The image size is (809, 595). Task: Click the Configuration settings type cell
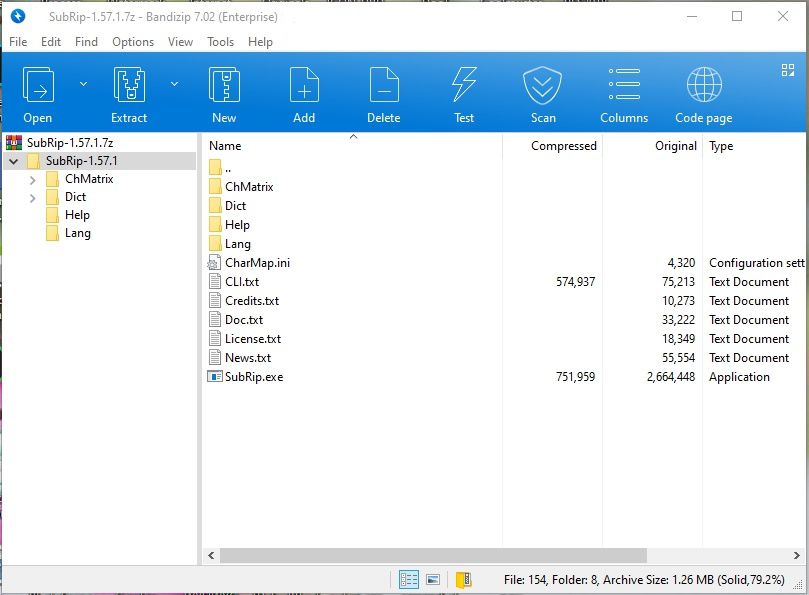pyautogui.click(x=756, y=263)
